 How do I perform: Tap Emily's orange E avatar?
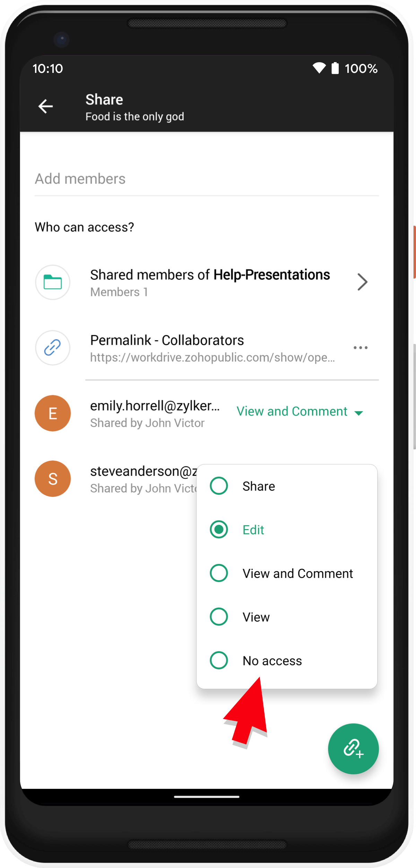click(53, 413)
